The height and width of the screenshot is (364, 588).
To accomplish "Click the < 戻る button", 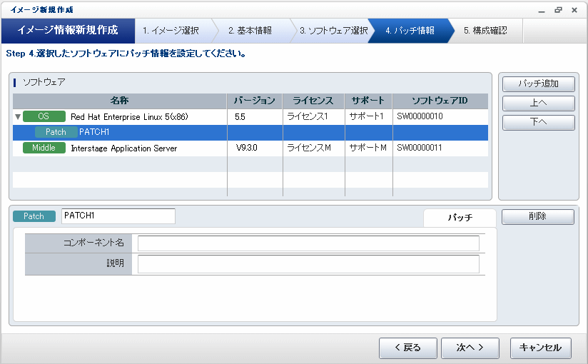I will tap(408, 348).
